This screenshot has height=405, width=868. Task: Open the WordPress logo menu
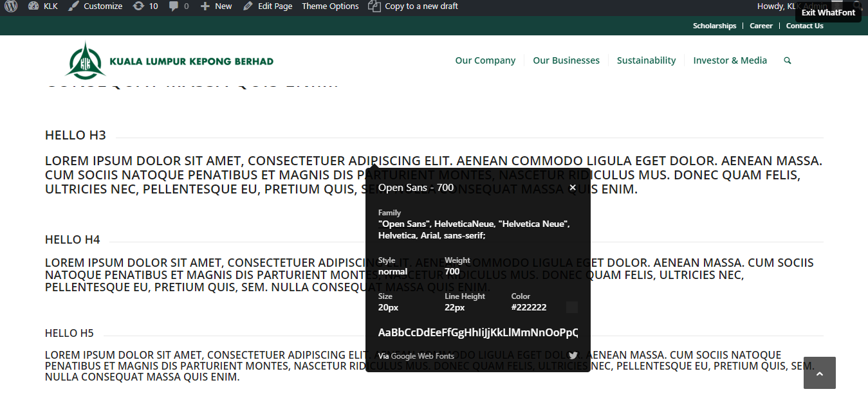(11, 6)
